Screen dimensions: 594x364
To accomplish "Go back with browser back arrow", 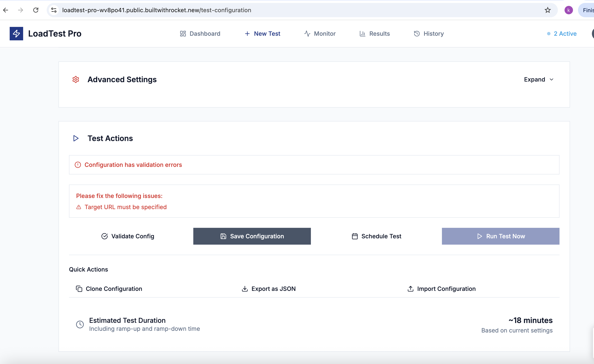I will pyautogui.click(x=6, y=10).
